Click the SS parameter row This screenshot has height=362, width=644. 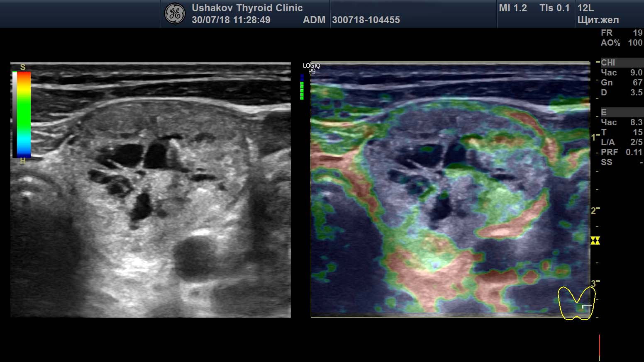point(622,162)
